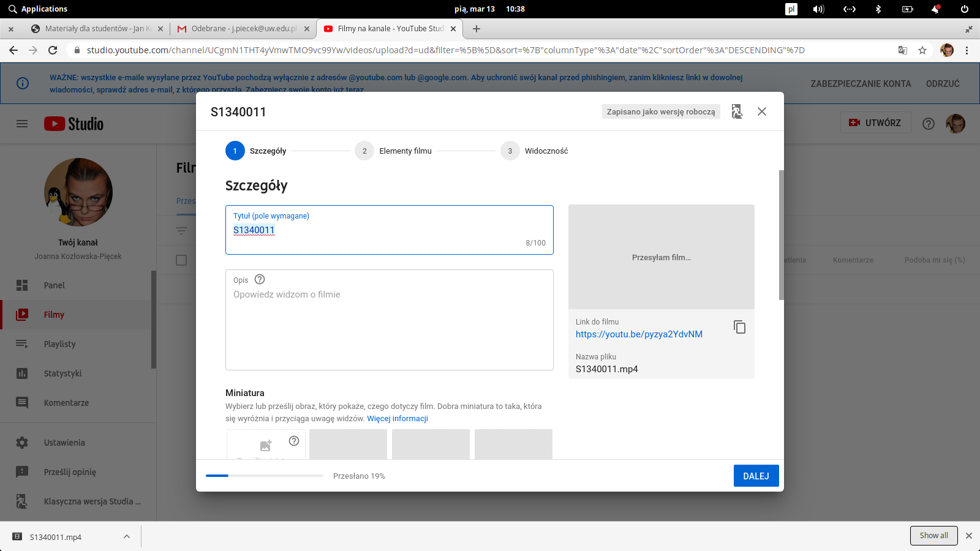Expand options for the S1340011.mp4 download
Viewport: 980px width, 551px height.
(x=127, y=537)
